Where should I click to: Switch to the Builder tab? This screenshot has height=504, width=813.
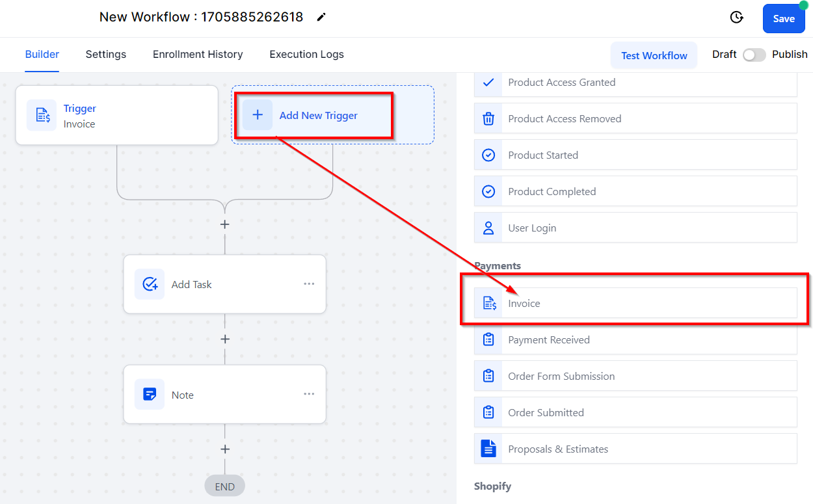42,55
